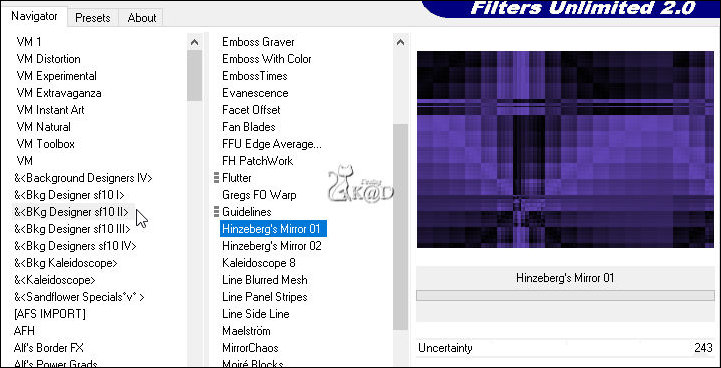Viewport: 721px width, 368px height.
Task: Open the About tab
Action: (142, 18)
